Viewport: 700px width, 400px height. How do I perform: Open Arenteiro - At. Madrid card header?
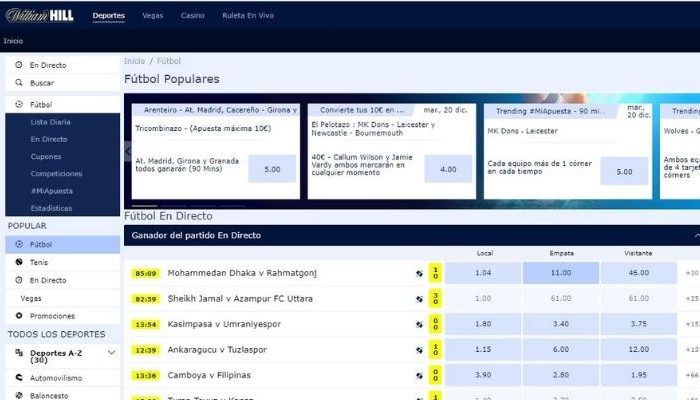point(216,110)
